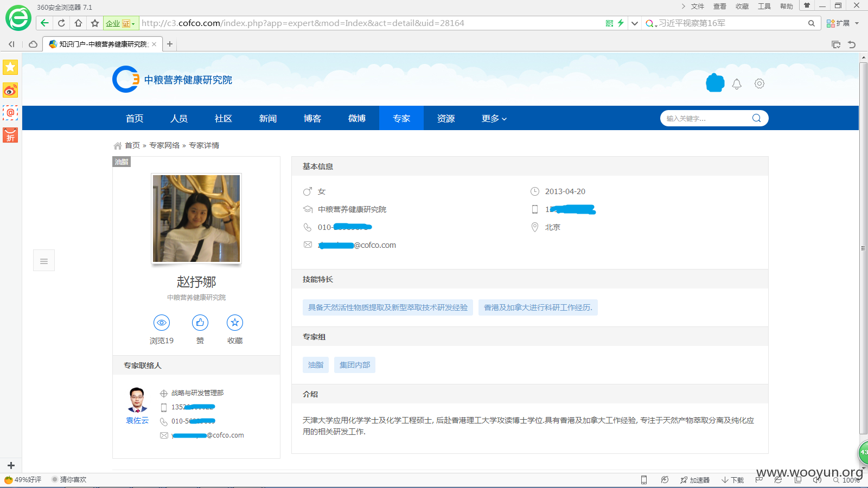Click the green lightning speed-mode icon

(621, 23)
